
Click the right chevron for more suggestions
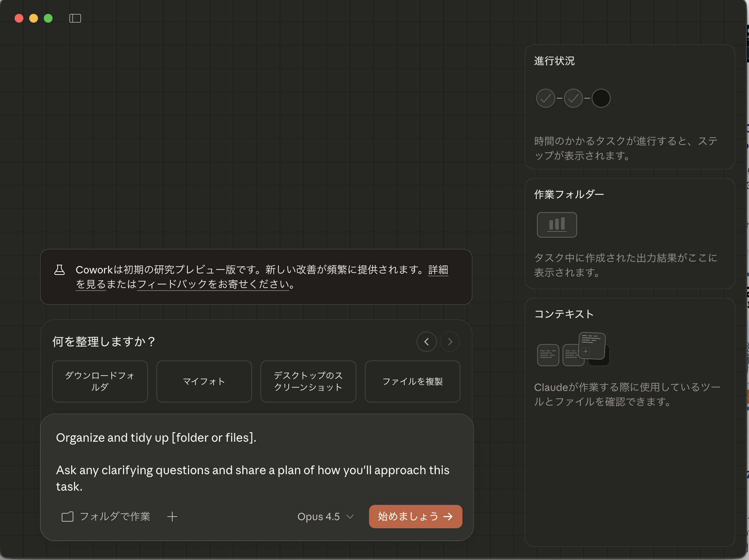(x=450, y=342)
